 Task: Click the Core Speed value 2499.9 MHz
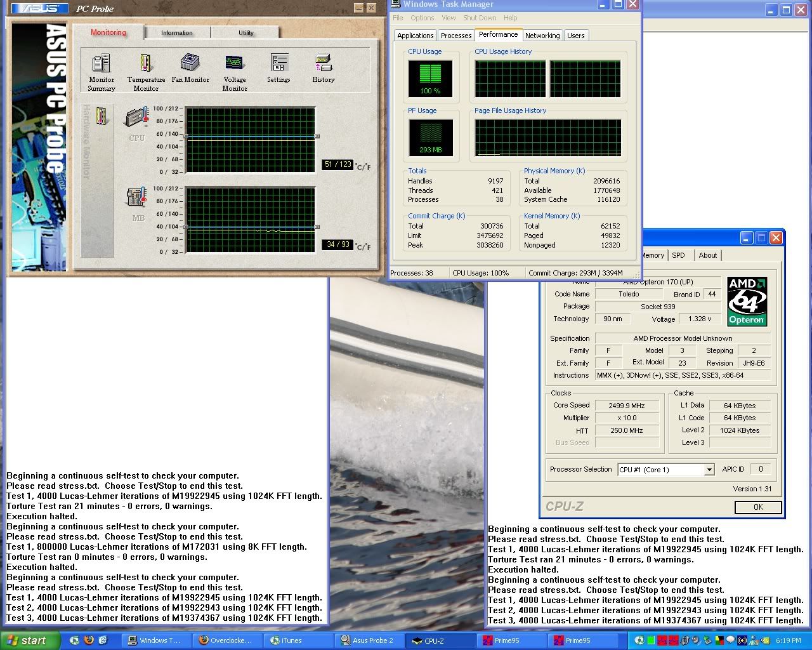(627, 406)
